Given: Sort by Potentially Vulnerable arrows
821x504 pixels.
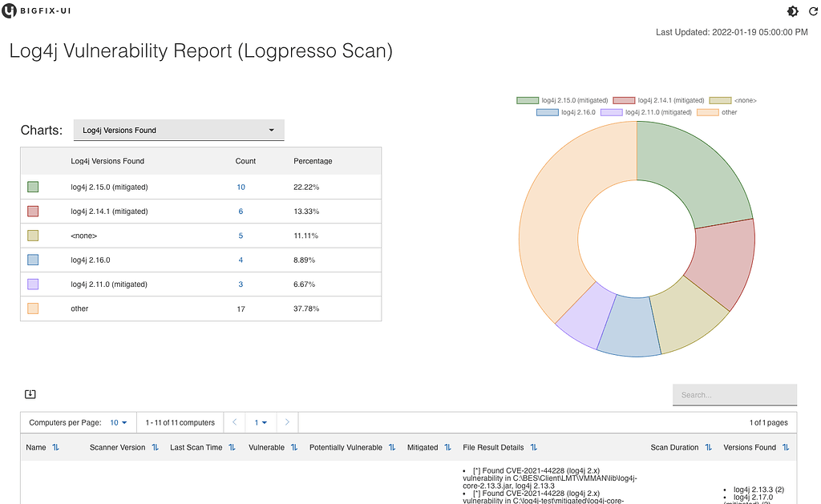Looking at the screenshot, I should point(392,447).
